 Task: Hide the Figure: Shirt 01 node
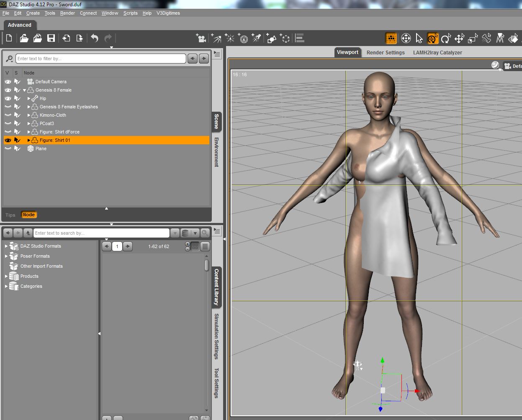[8, 140]
